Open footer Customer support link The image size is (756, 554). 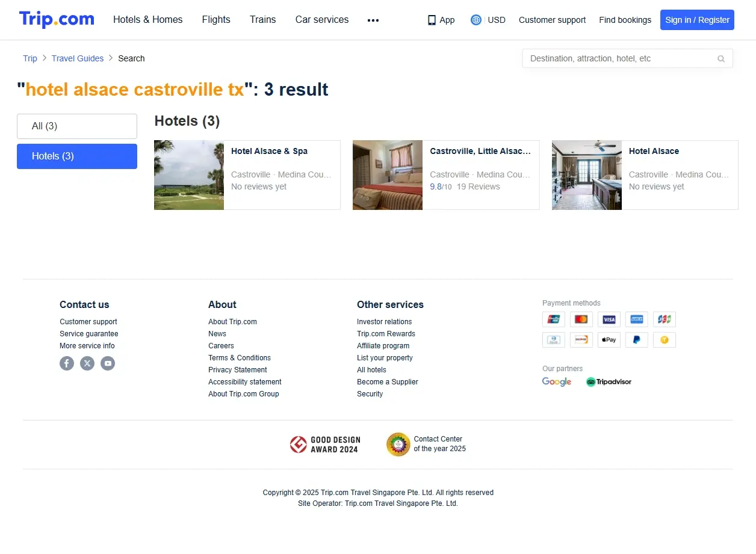(x=88, y=322)
